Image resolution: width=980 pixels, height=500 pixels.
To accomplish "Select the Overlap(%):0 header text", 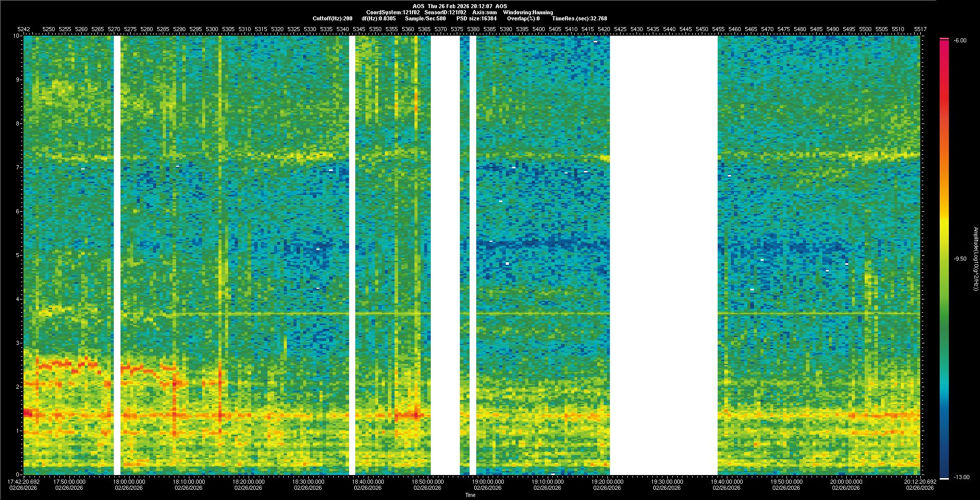I will (524, 18).
